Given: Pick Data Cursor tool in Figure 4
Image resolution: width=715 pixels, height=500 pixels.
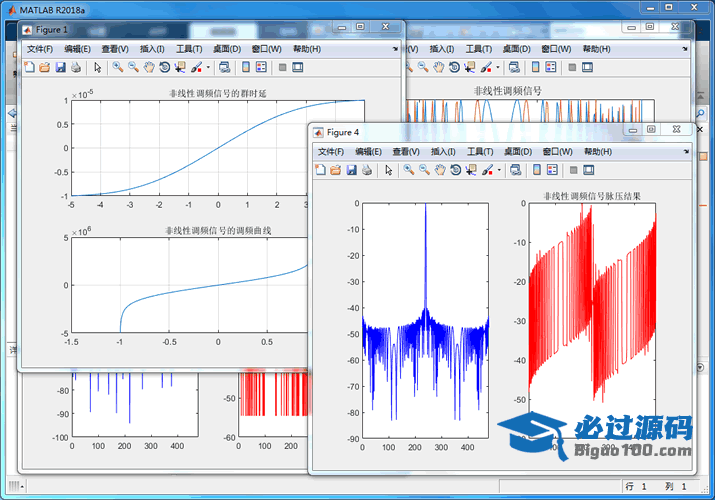Looking at the screenshot, I should (x=471, y=170).
